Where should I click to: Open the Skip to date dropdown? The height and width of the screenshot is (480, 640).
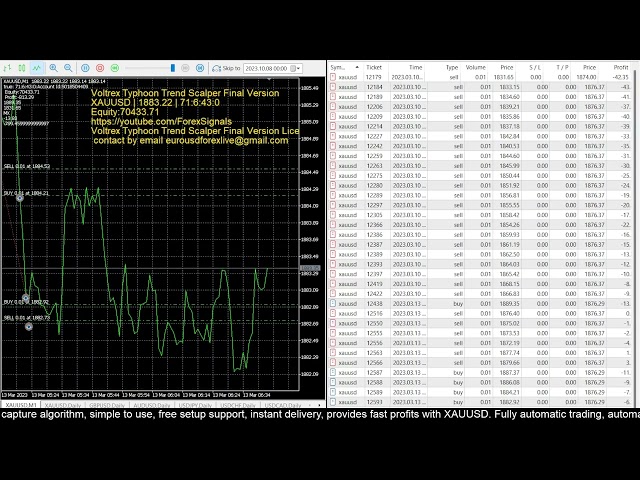point(299,68)
